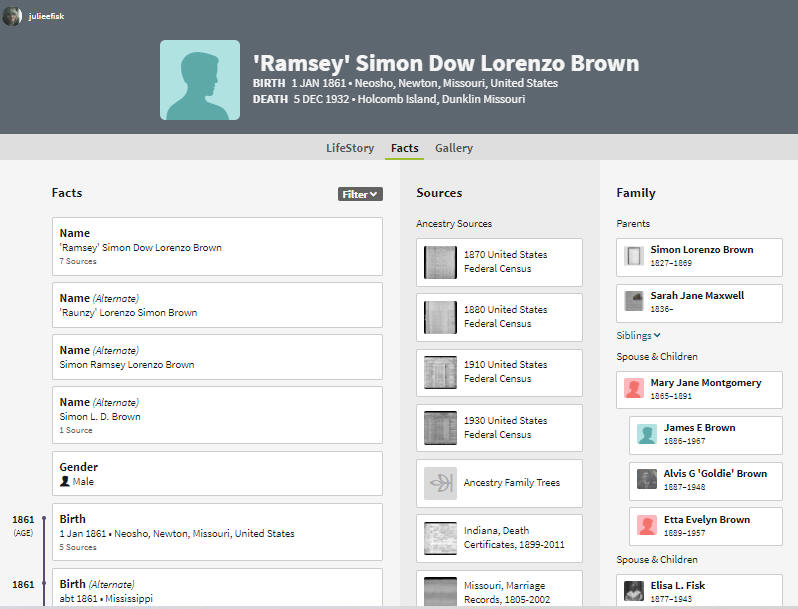Open the Filter dropdown in Facts

(x=360, y=194)
